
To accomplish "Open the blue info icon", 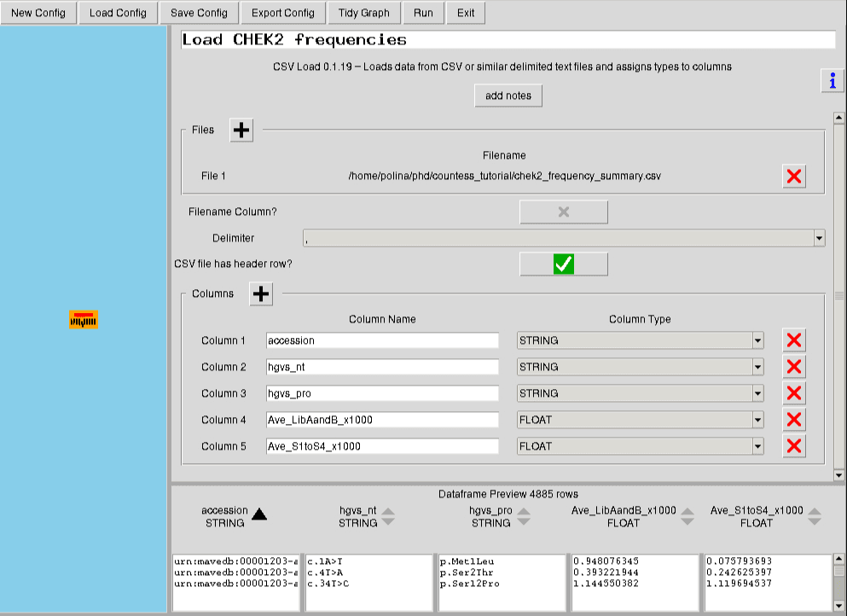I will tap(832, 81).
